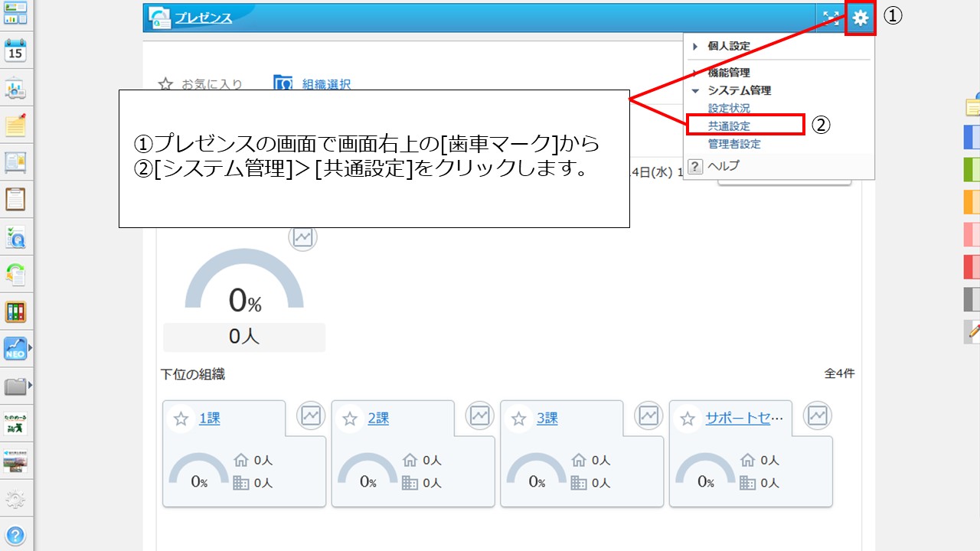Open the サポートセ… organization link

[x=745, y=419]
